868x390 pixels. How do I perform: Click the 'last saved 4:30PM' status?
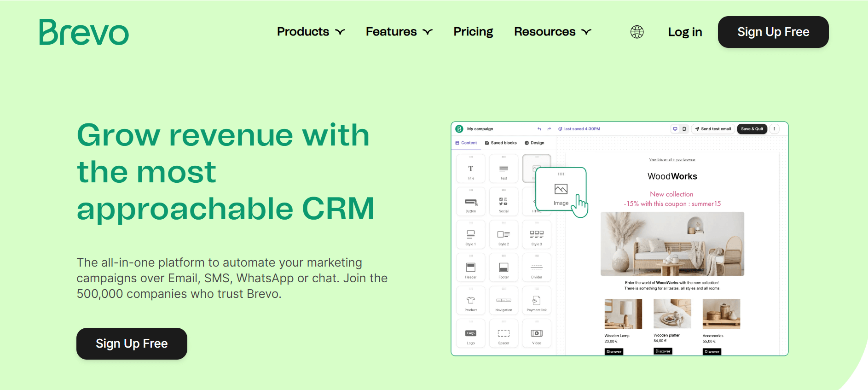tap(579, 129)
